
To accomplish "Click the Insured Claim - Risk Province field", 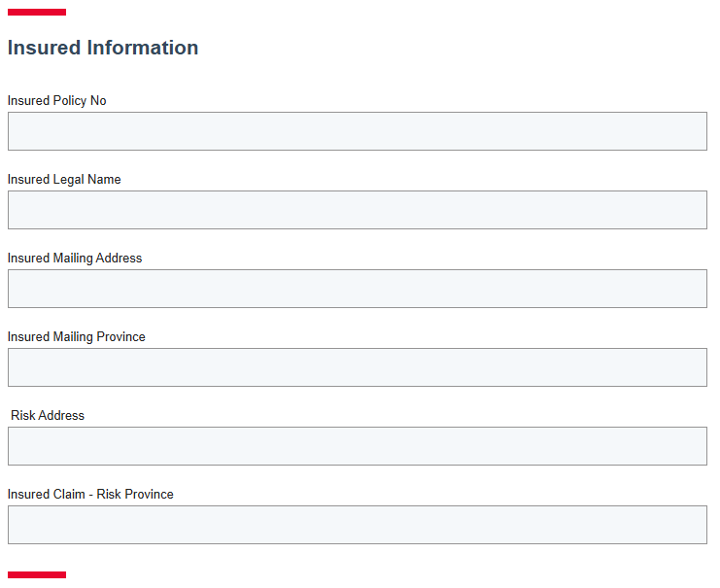I will [357, 525].
